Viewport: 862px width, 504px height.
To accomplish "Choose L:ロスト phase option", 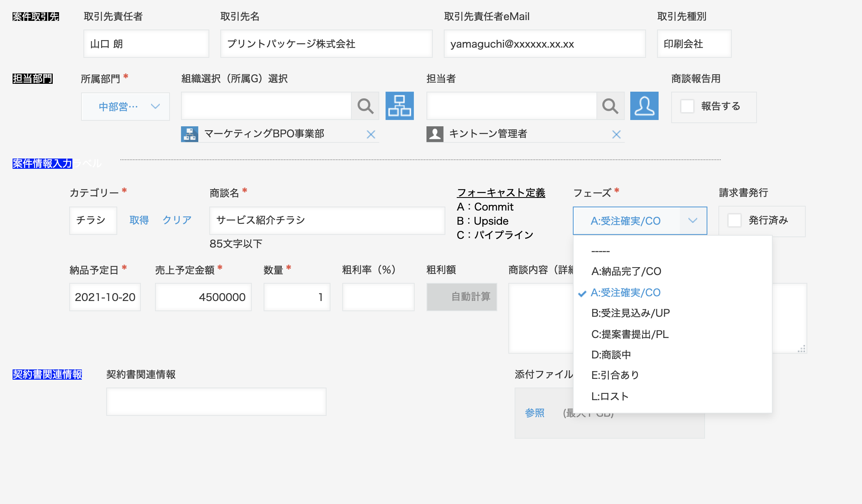I will point(672,396).
